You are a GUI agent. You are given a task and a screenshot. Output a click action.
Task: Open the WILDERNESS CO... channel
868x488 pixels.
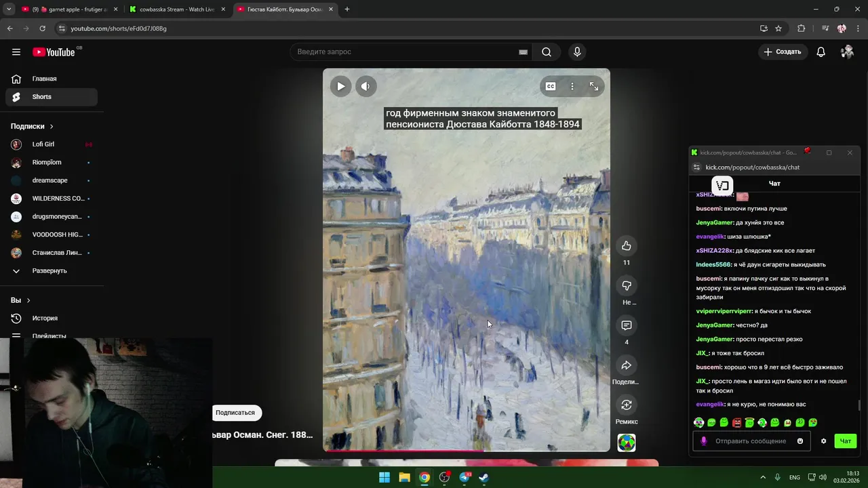[x=52, y=199]
